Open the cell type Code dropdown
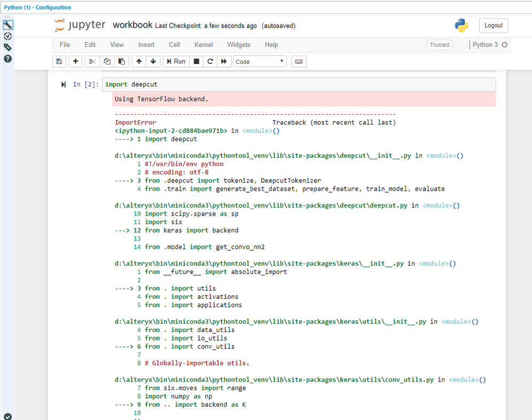Screen dimensions: 532x420 pos(260,61)
